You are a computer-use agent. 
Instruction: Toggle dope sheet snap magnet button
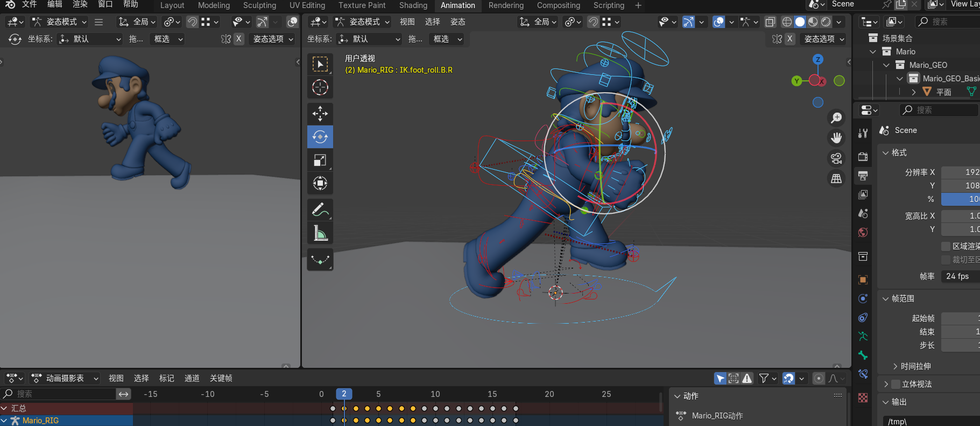788,379
